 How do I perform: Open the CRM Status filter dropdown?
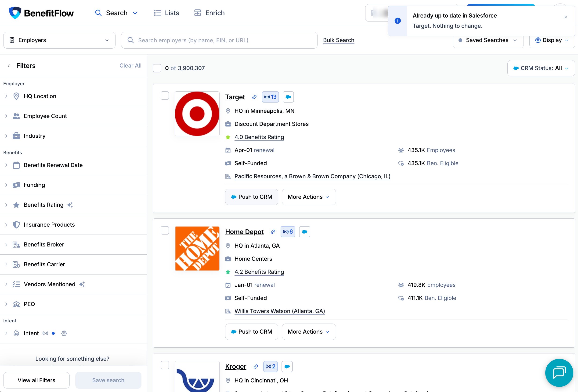[x=541, y=68]
